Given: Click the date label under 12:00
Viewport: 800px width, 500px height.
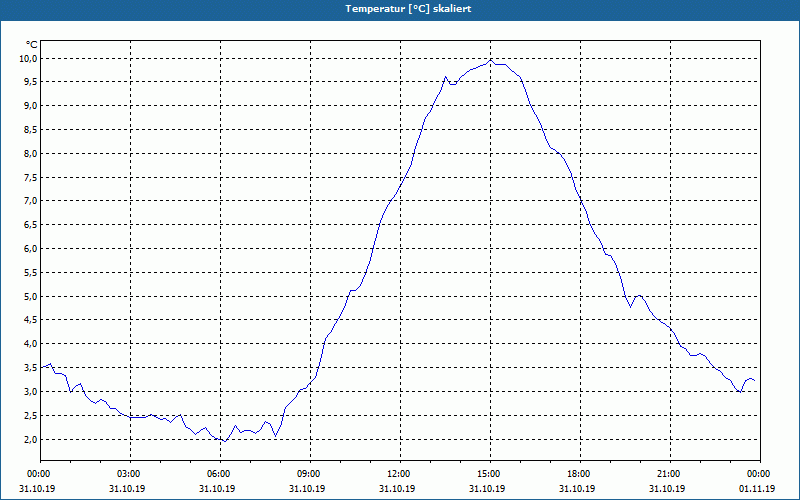Looking at the screenshot, I should click(x=397, y=488).
